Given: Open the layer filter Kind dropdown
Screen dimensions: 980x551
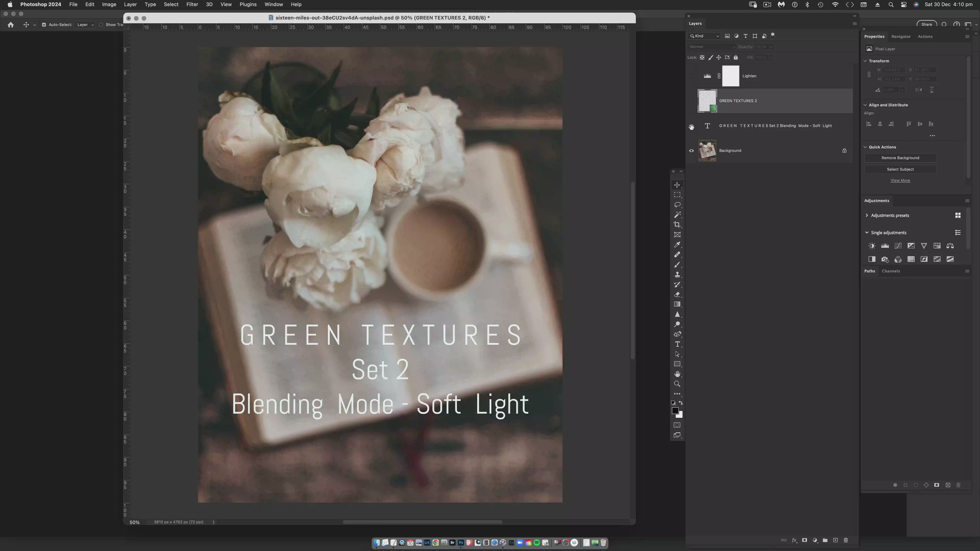Looking at the screenshot, I should point(705,36).
